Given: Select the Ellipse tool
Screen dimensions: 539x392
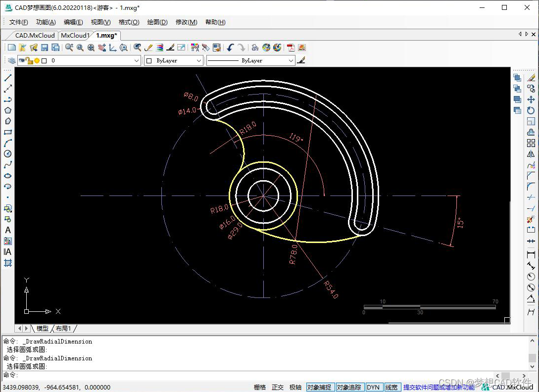Looking at the screenshot, I should [x=7, y=176].
